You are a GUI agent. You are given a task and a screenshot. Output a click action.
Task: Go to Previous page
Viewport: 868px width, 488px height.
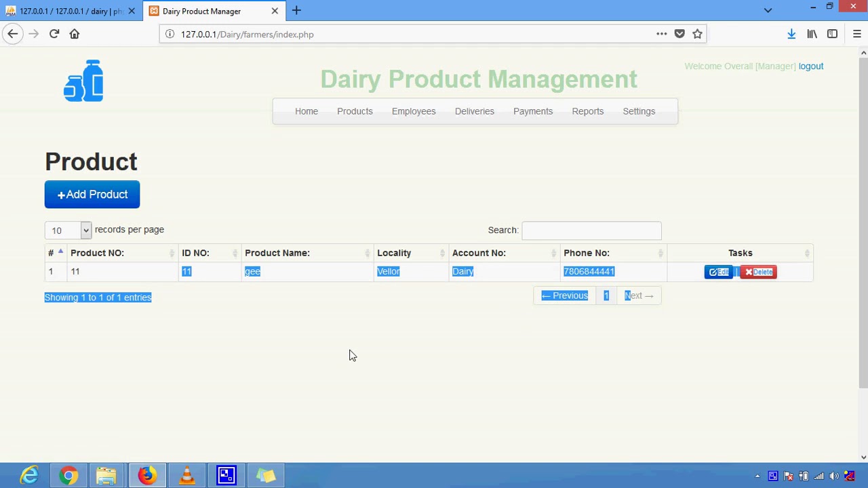[x=564, y=296]
